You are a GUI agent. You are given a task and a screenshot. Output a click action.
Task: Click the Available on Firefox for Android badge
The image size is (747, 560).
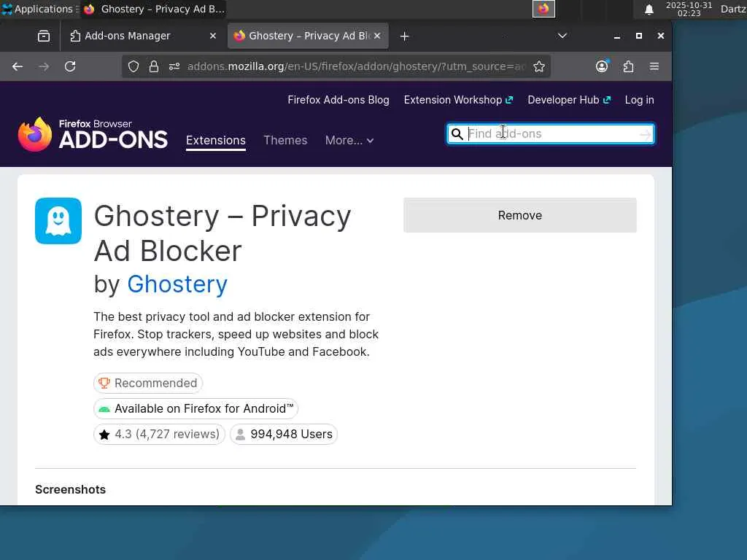[x=196, y=408]
